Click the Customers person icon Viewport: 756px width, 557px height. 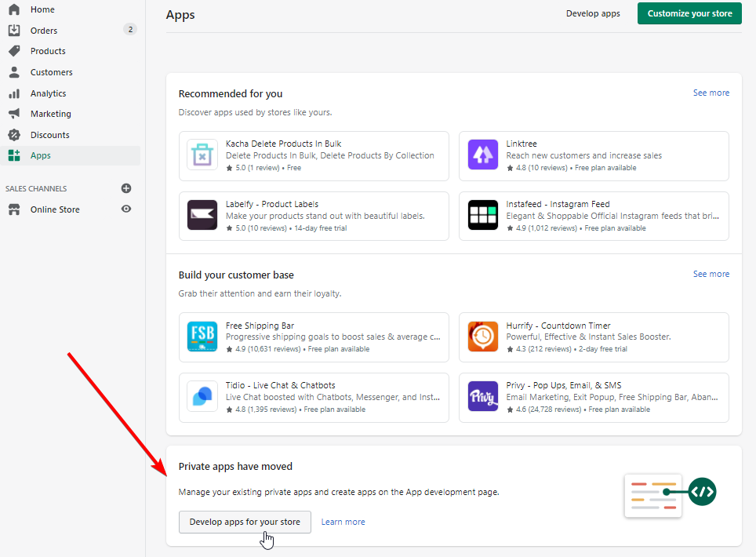(x=14, y=72)
